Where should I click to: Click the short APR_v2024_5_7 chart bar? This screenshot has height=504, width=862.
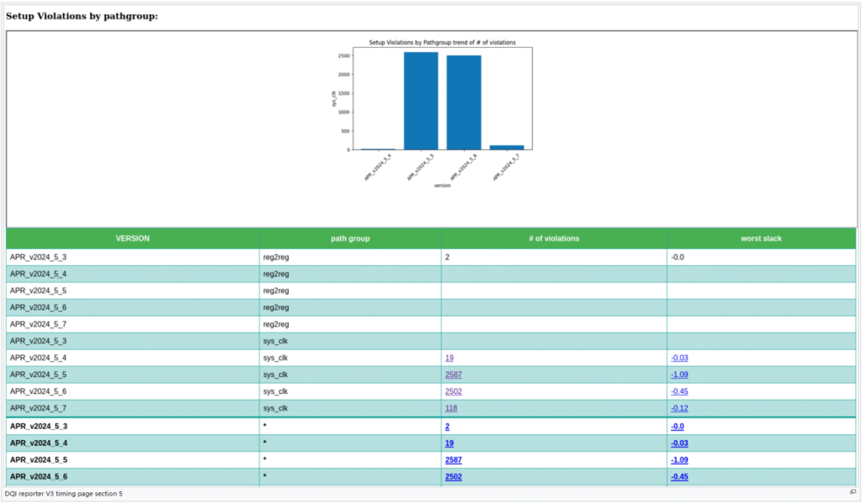coord(506,147)
